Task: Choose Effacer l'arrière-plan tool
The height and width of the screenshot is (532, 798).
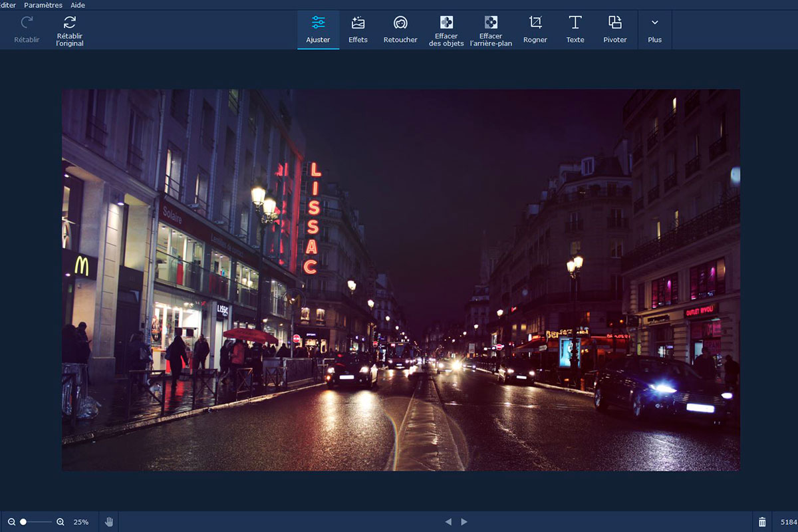Action: 491,30
